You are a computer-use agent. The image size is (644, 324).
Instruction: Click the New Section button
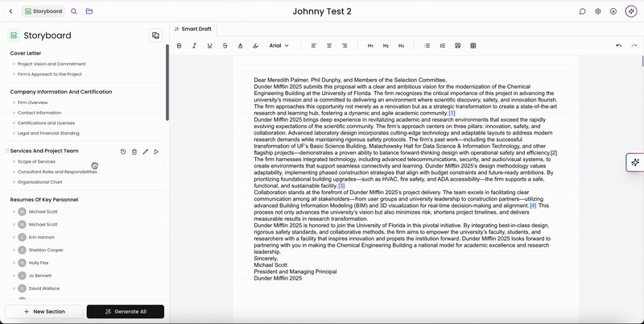[44, 312]
